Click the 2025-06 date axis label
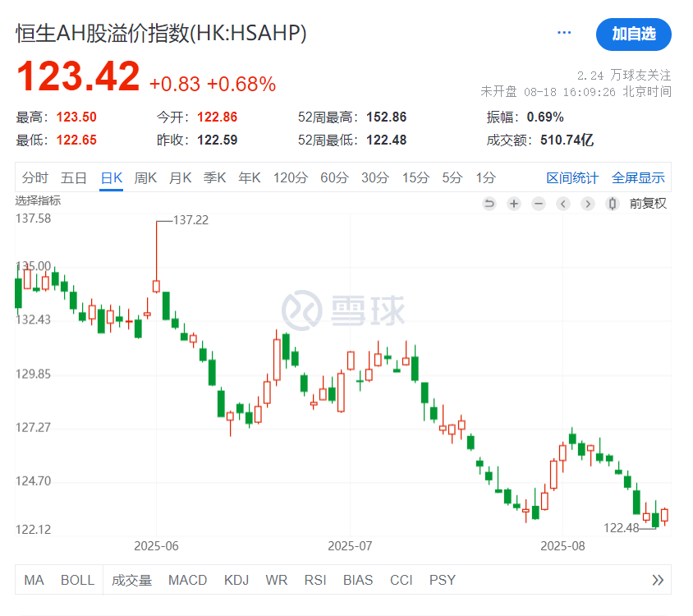 coord(157,546)
